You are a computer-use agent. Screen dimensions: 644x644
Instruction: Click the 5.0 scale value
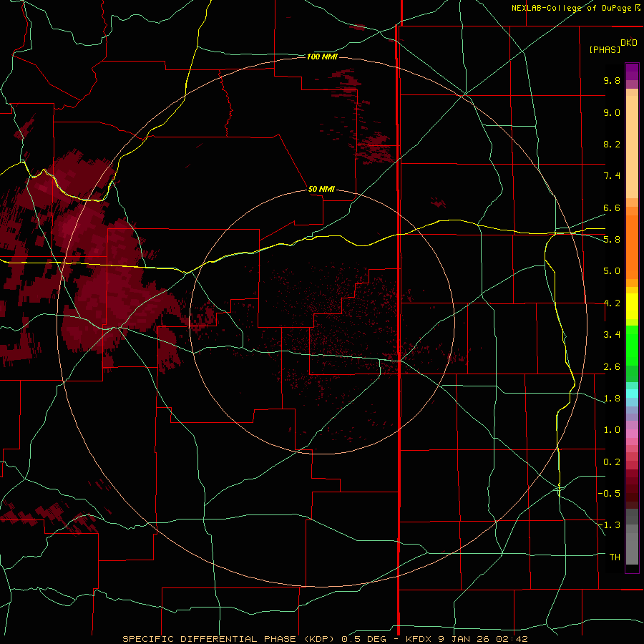tap(612, 271)
